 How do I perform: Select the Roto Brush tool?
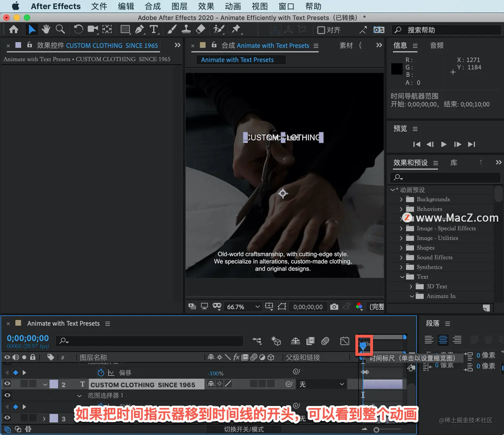coord(219,30)
